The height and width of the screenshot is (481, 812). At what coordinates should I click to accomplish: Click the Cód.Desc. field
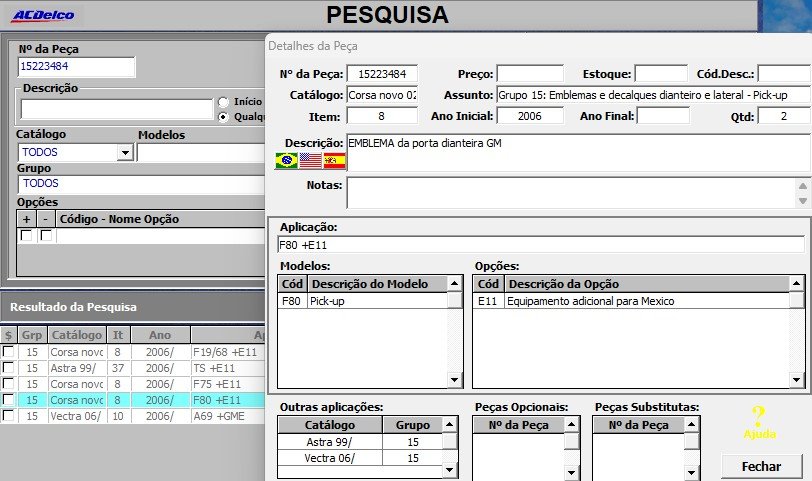[784, 74]
